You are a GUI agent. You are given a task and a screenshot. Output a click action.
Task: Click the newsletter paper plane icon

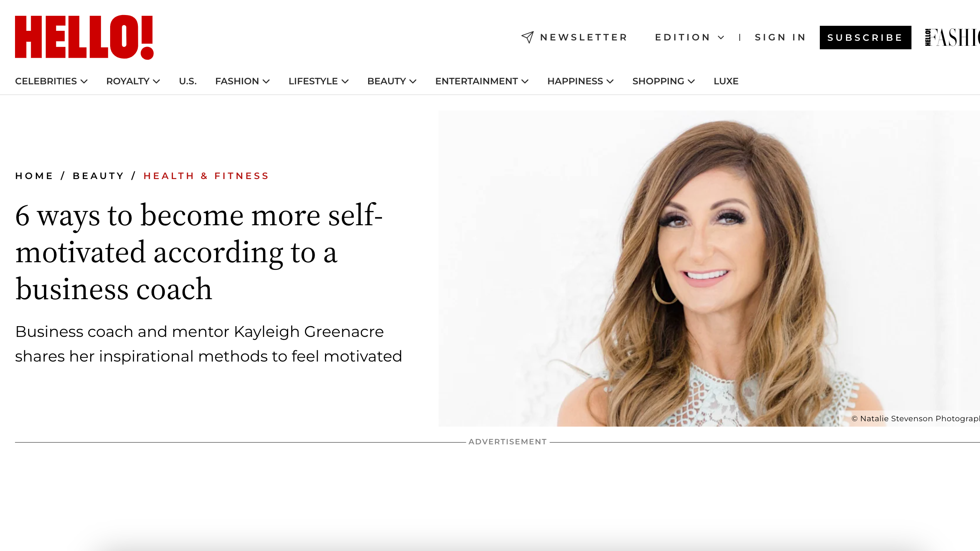click(528, 37)
